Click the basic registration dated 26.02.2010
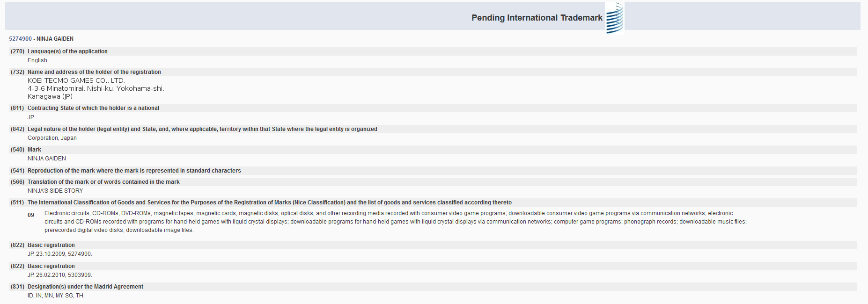Viewport: 868px width, 304px height. 59,275
